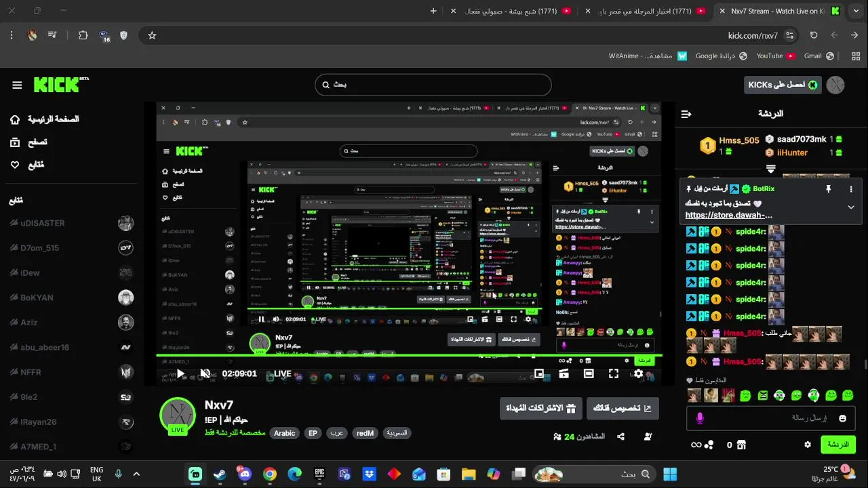Bookmark this page with star icon
This screenshot has height=488, width=868.
152,35
